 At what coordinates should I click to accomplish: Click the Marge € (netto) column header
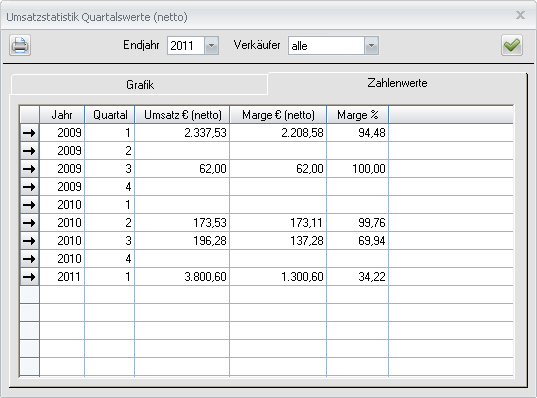click(278, 115)
